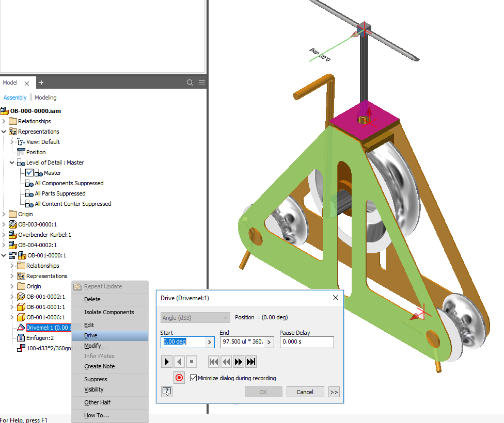Open the Model browser hamburger menu
The image size is (504, 423).
pos(202,83)
